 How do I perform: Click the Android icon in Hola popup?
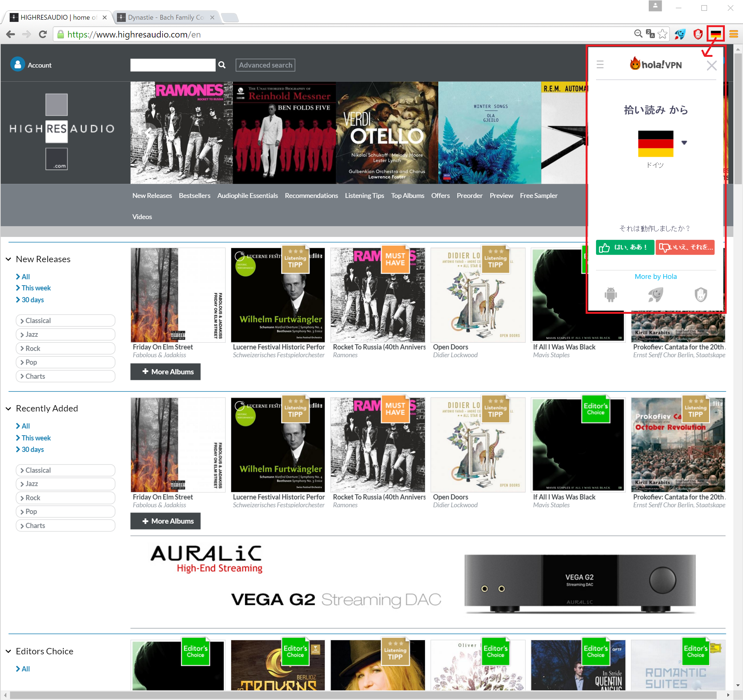(611, 294)
